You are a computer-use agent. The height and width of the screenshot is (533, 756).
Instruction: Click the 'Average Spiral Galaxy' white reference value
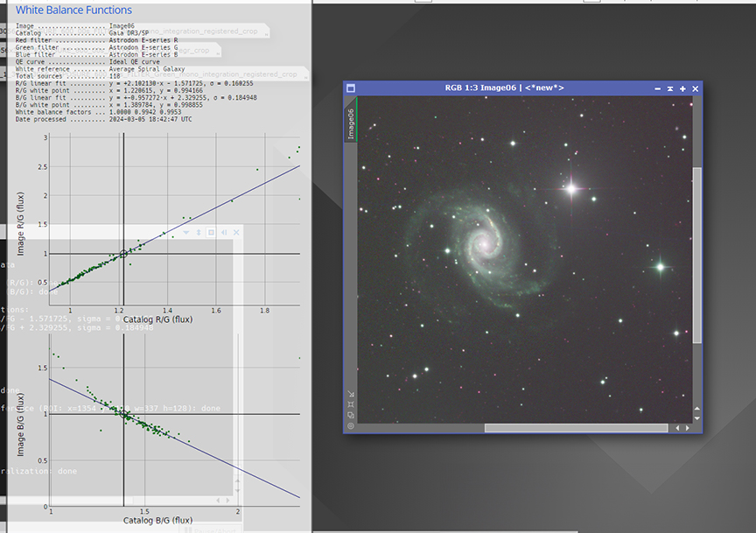pyautogui.click(x=147, y=69)
